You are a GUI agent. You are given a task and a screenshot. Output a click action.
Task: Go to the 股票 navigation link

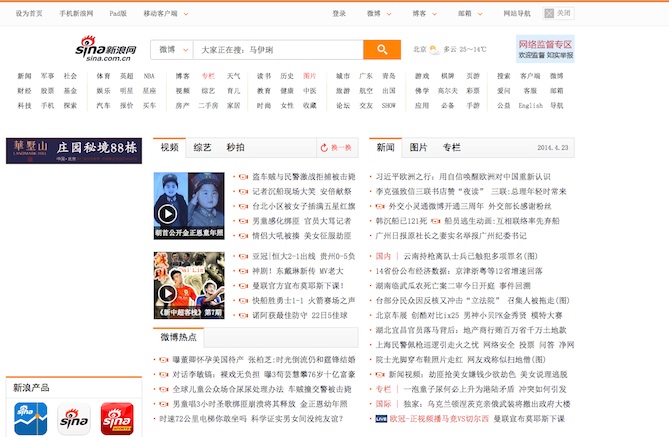coord(47,91)
